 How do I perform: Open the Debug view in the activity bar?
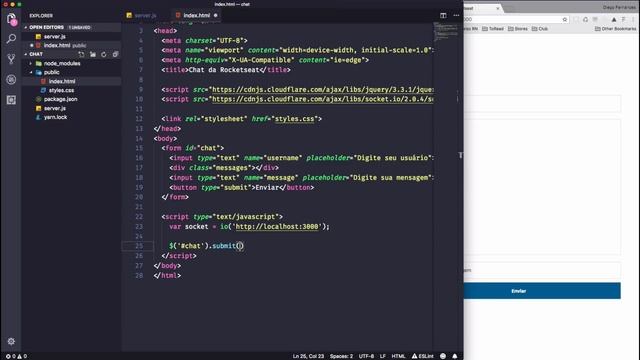pyautogui.click(x=11, y=80)
